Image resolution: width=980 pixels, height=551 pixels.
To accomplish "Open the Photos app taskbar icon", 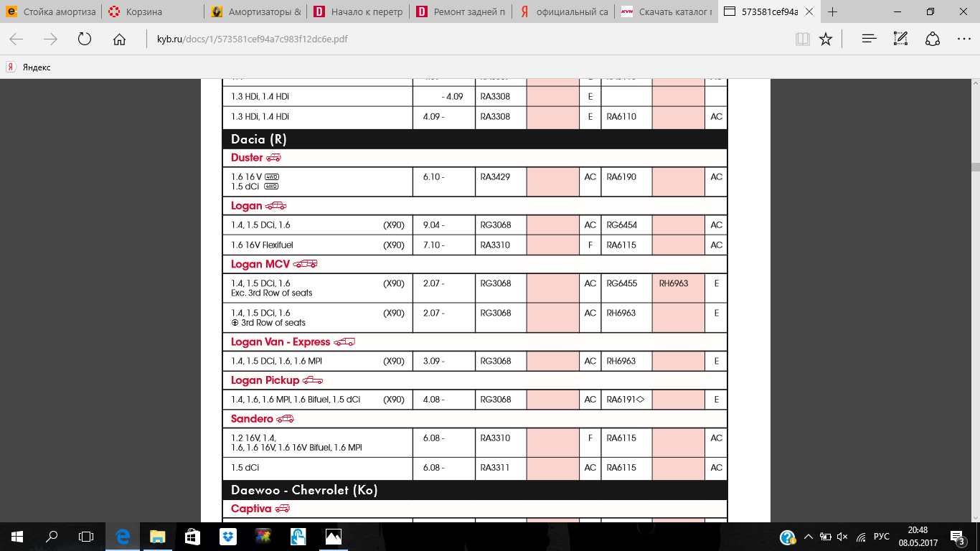I will tap(334, 537).
